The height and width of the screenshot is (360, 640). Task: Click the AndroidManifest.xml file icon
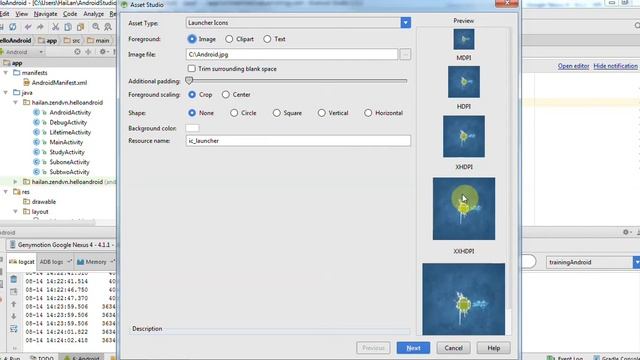pos(27,82)
